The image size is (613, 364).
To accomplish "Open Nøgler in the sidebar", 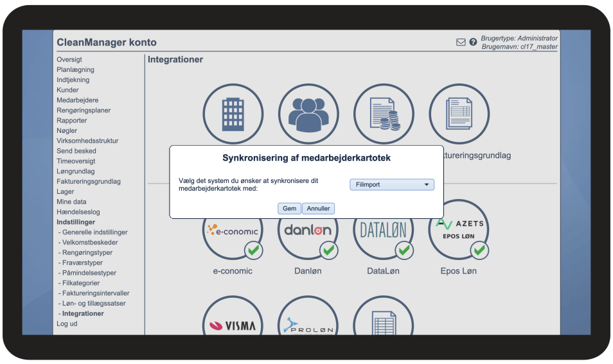I will [67, 130].
